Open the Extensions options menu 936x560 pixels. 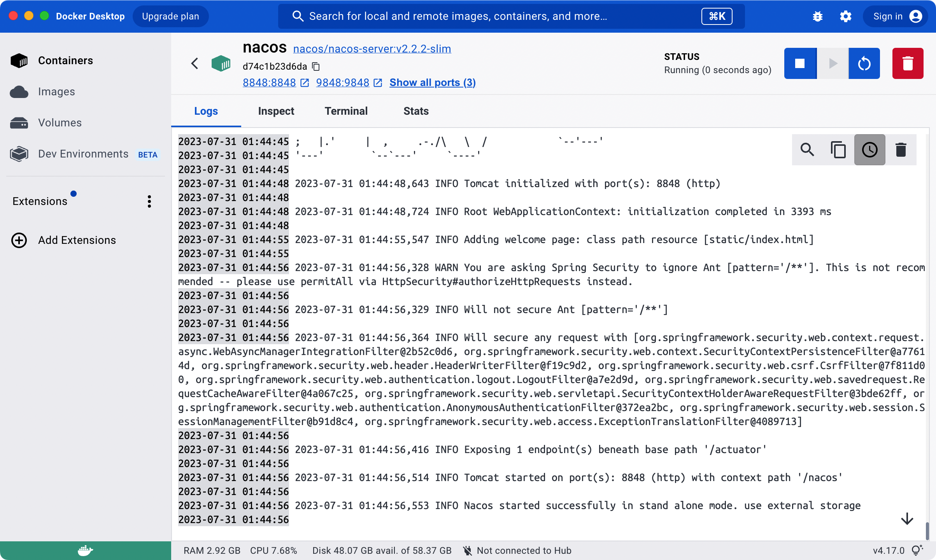pyautogui.click(x=149, y=201)
